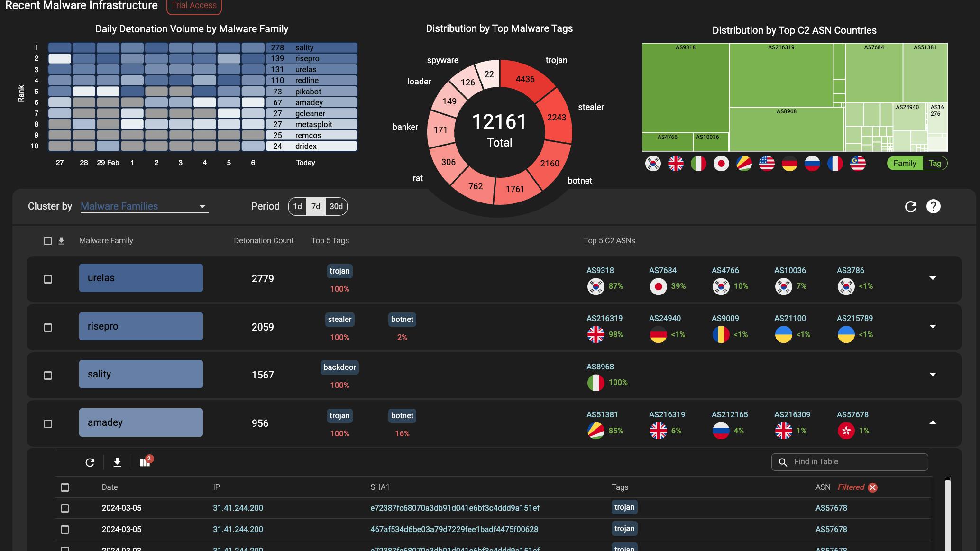Check the first 2024-03-05 table row

coord(65,508)
